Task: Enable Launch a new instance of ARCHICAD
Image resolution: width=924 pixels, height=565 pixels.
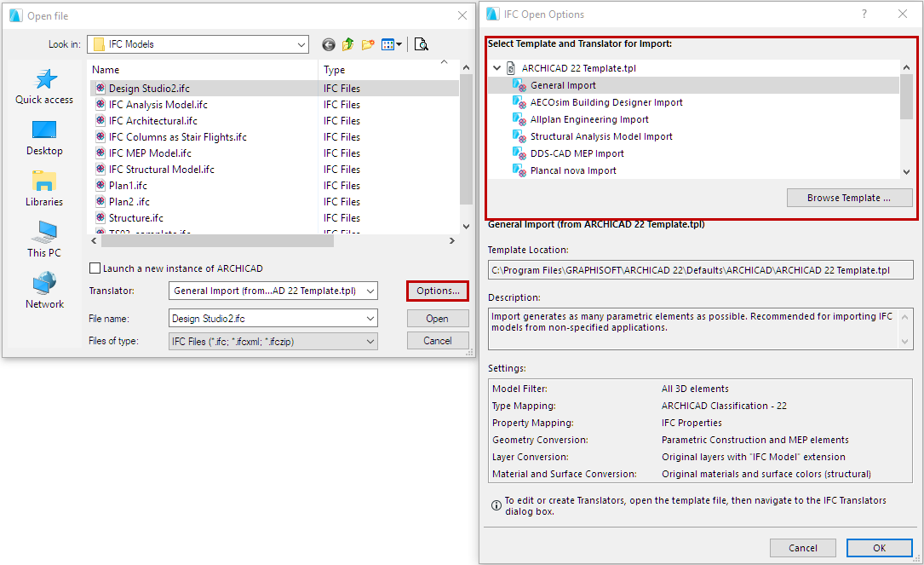Action: click(95, 268)
